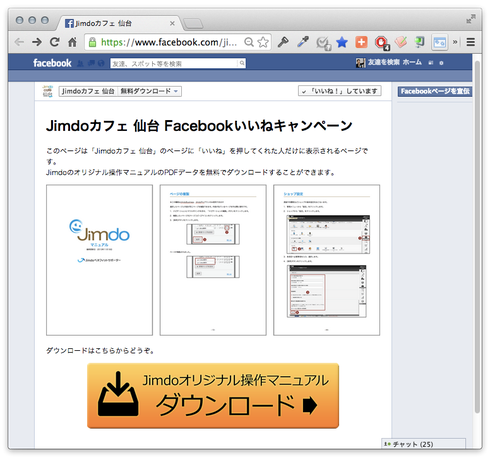Click Facebookページを宣伝 button
This screenshot has width=490, height=457.
pos(435,91)
